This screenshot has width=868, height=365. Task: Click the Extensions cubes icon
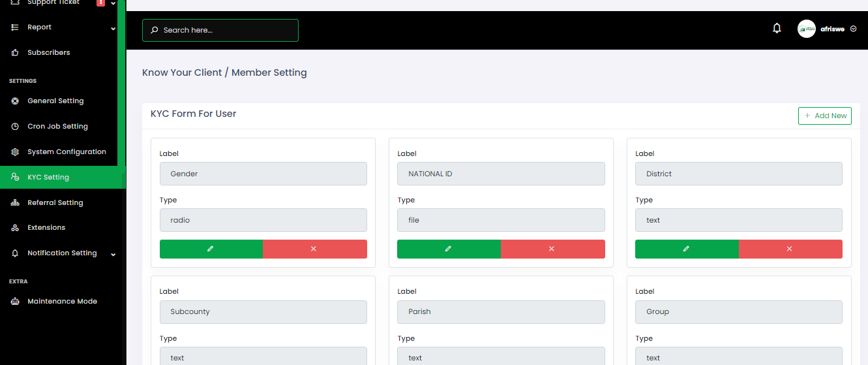click(15, 228)
